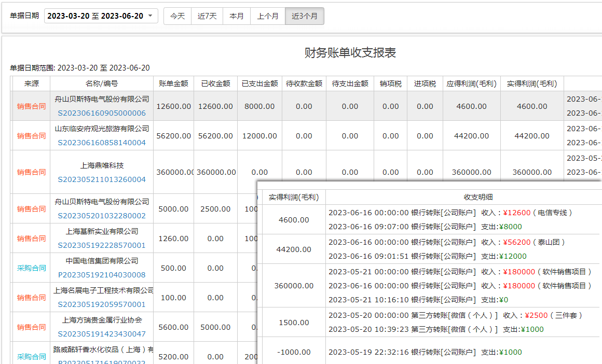This screenshot has height=364, width=602.
Task: Click company name 上海鼎唯科技
Action: pos(102,166)
